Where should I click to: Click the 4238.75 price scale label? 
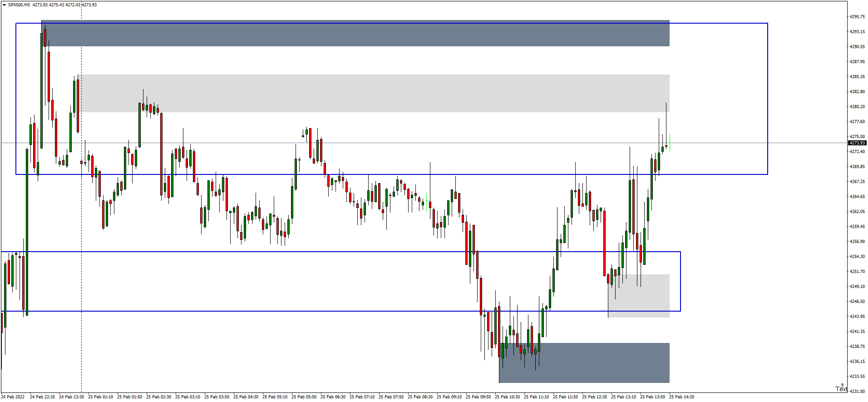[x=857, y=347]
